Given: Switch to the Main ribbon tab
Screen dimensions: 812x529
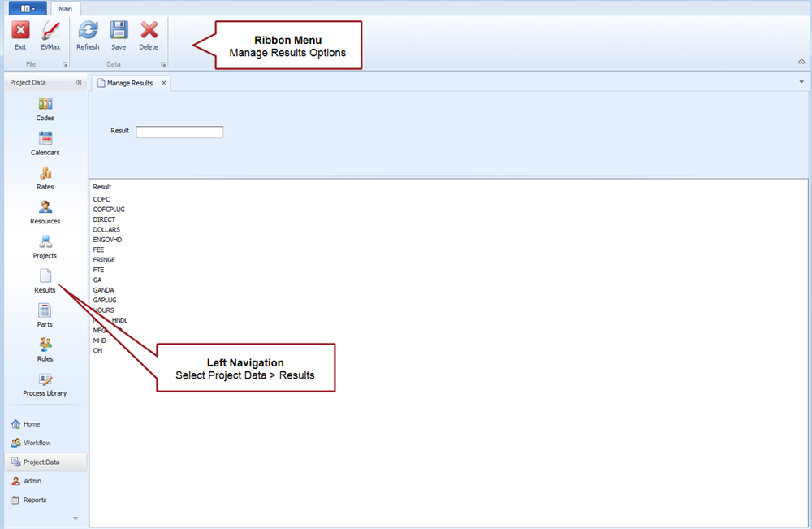Looking at the screenshot, I should click(x=65, y=8).
